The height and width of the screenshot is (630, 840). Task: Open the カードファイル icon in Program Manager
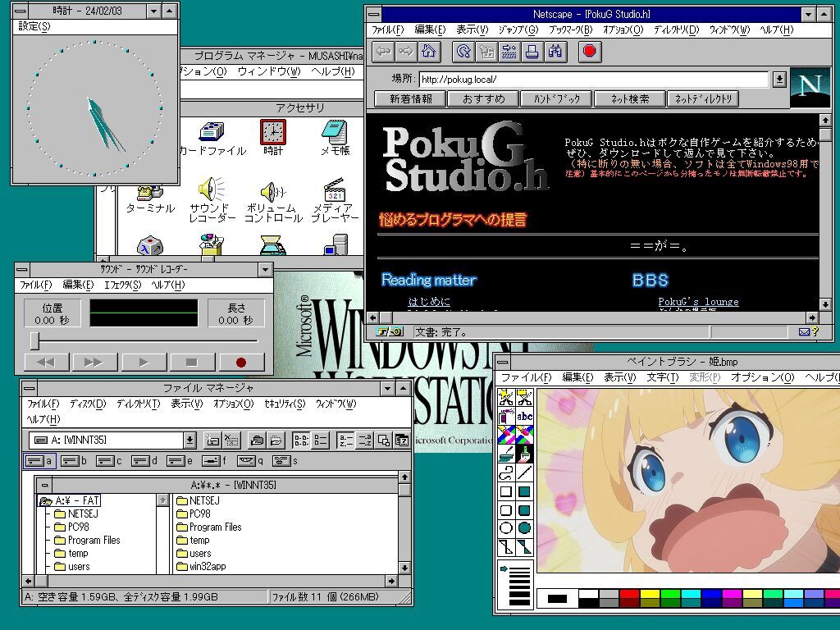(x=212, y=138)
